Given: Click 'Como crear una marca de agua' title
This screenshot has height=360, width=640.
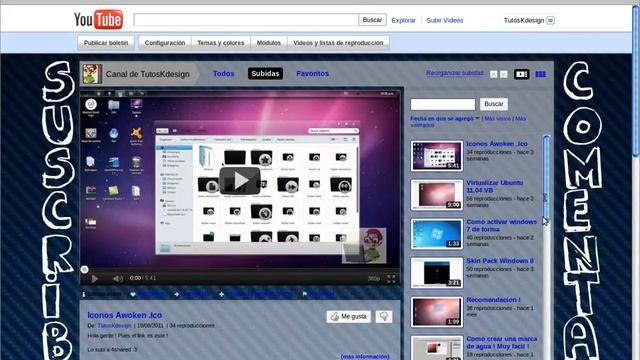Looking at the screenshot, I should click(502, 342).
